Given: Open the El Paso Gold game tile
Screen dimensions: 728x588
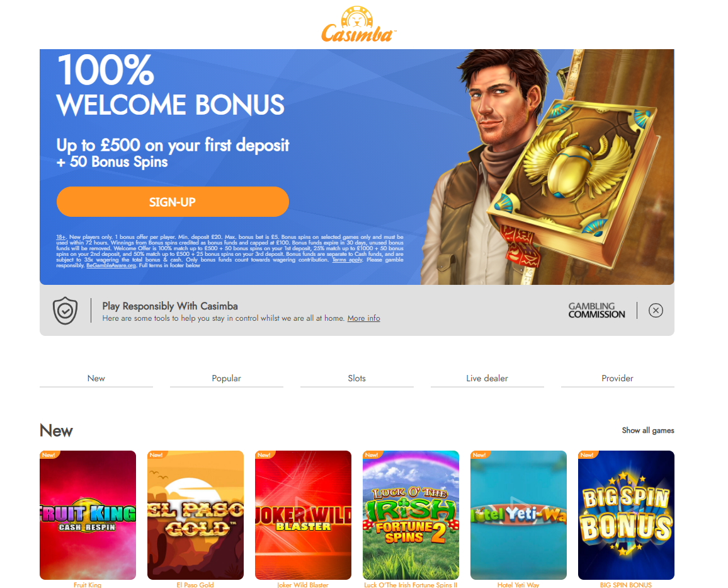Looking at the screenshot, I should coord(195,515).
